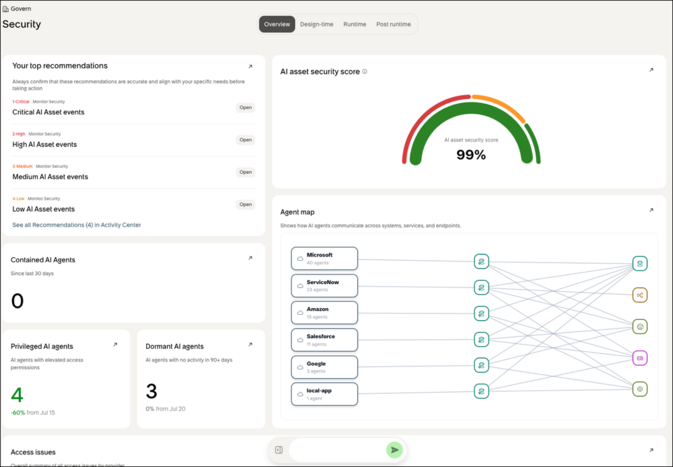Image resolution: width=673 pixels, height=467 pixels.
Task: Click the orange segment of the score gauge
Action: [x=502, y=106]
